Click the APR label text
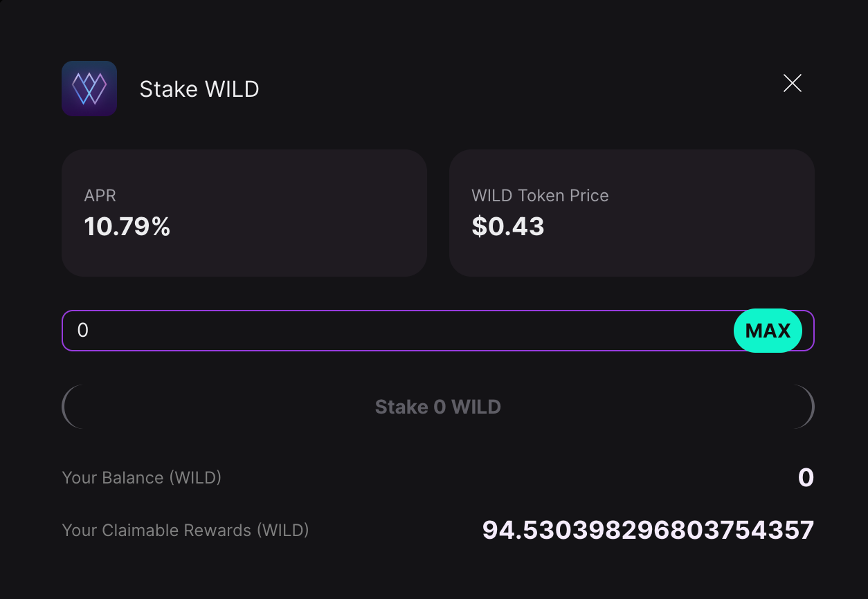The height and width of the screenshot is (599, 868). point(100,196)
